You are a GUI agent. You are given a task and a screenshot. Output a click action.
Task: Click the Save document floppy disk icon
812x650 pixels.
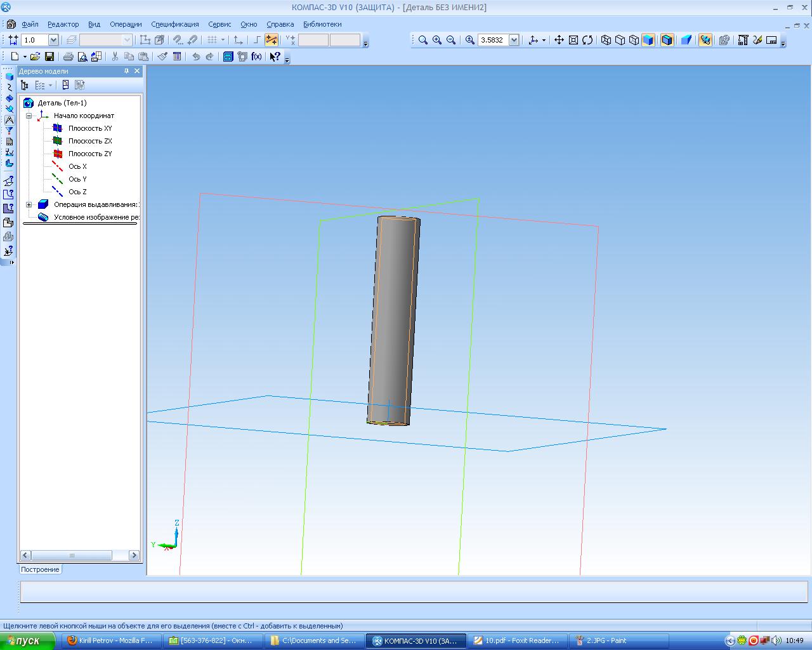49,56
